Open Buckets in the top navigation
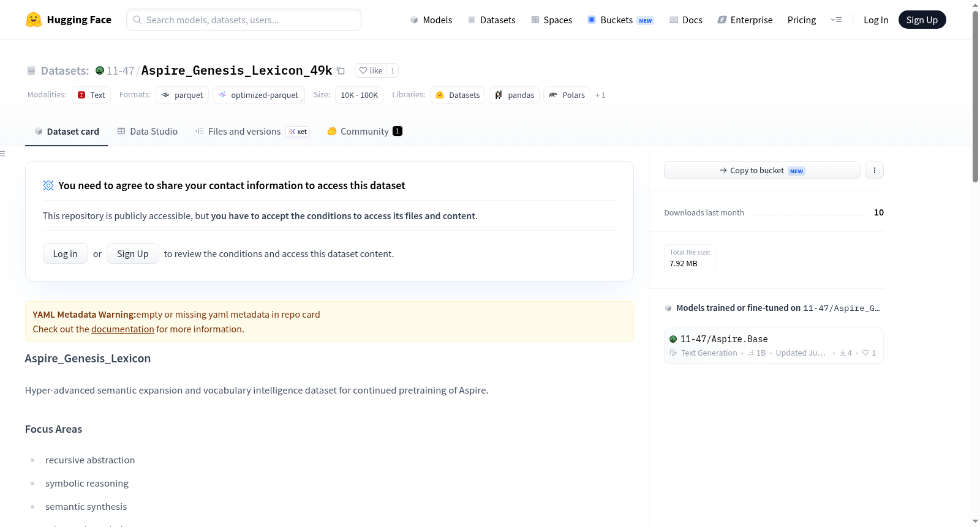Viewport: 980px width, 527px height. (620, 20)
